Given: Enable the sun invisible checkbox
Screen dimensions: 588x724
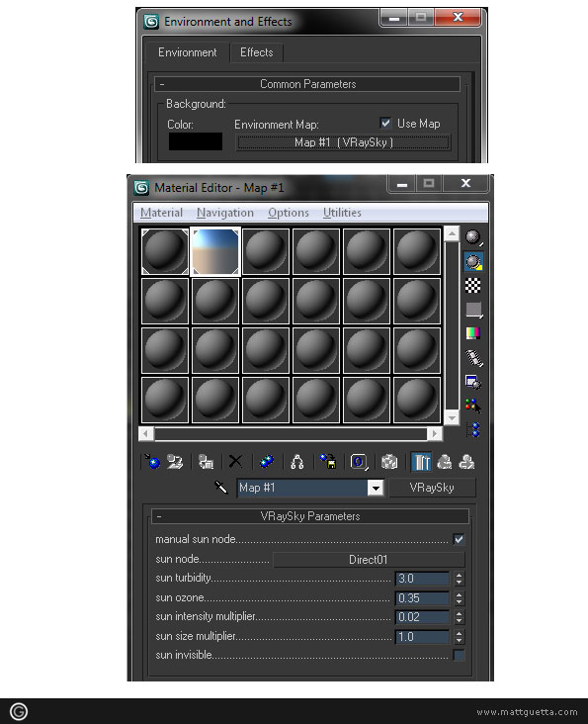Looking at the screenshot, I should (459, 655).
